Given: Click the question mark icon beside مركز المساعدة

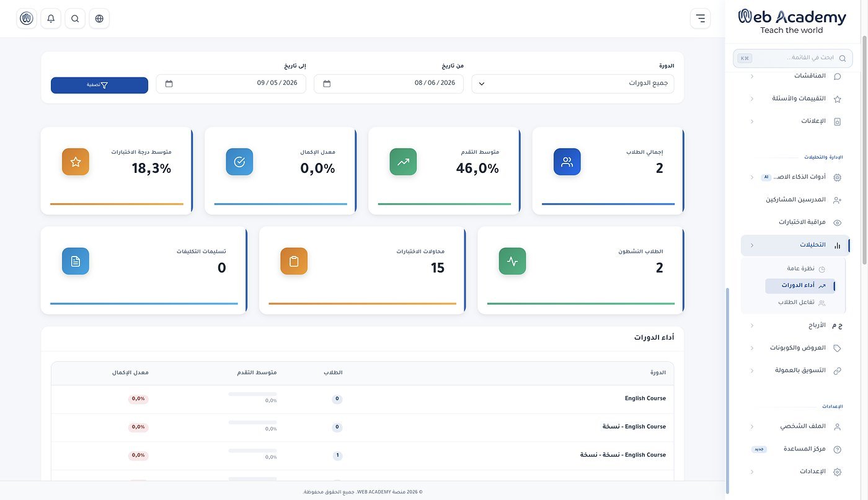Looking at the screenshot, I should [837, 449].
